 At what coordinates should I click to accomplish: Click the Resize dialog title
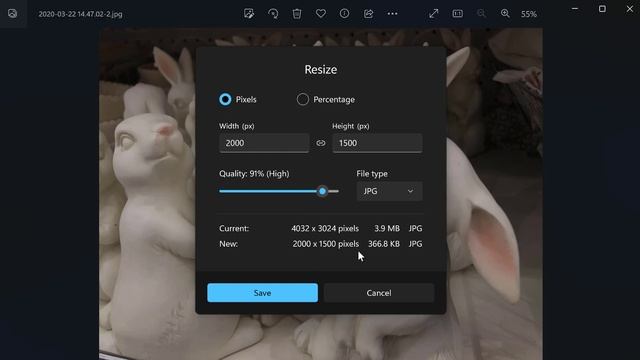[321, 69]
